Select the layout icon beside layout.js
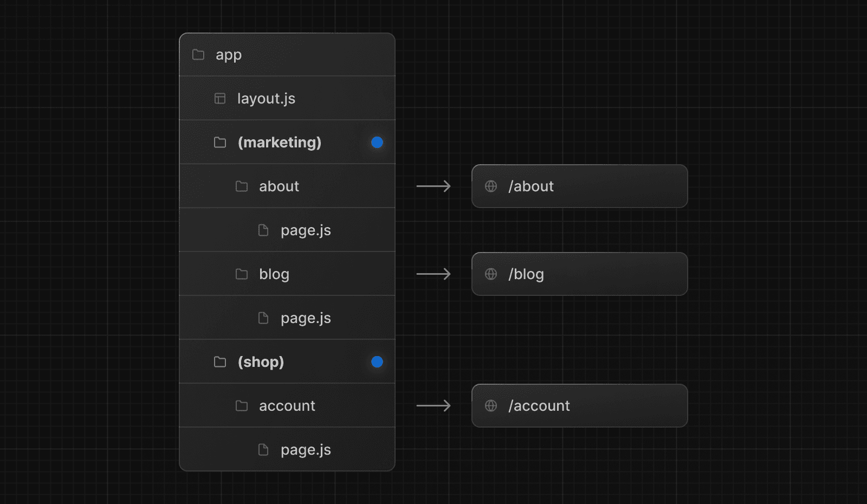Screen dimensions: 867x504 [x=219, y=98]
